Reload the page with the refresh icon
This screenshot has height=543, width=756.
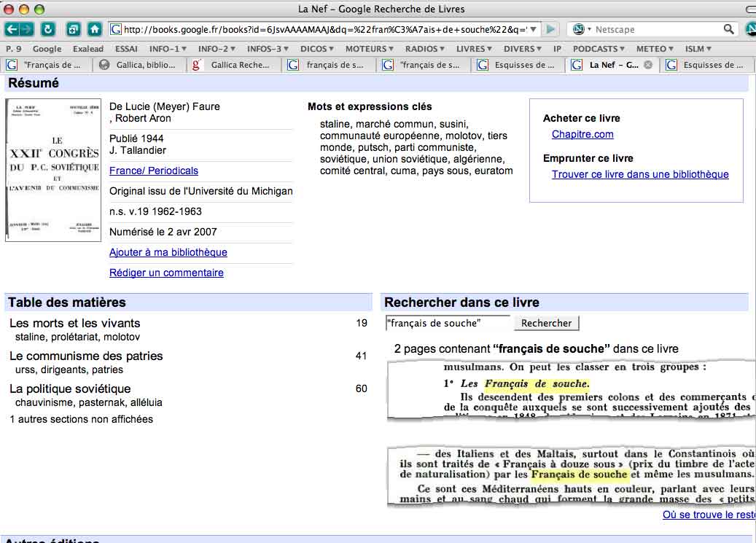(x=47, y=29)
